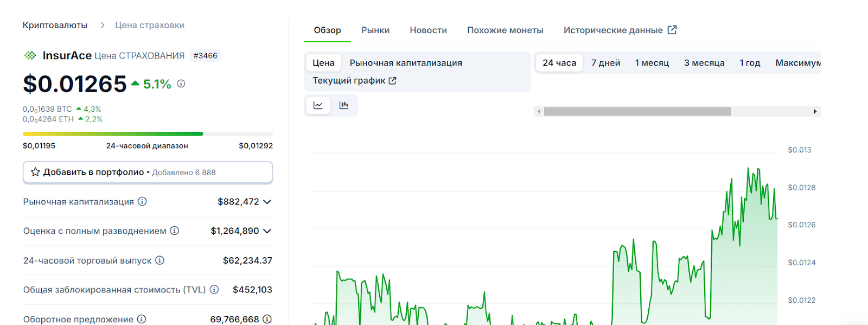Select the Цена chart mode
This screenshot has height=325, width=868.
323,63
